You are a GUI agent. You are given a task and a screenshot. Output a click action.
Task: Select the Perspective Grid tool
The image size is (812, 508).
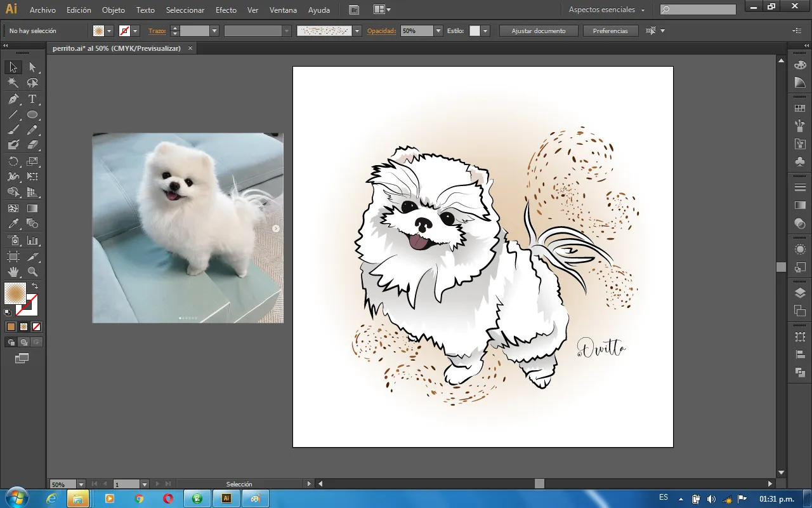click(x=32, y=192)
